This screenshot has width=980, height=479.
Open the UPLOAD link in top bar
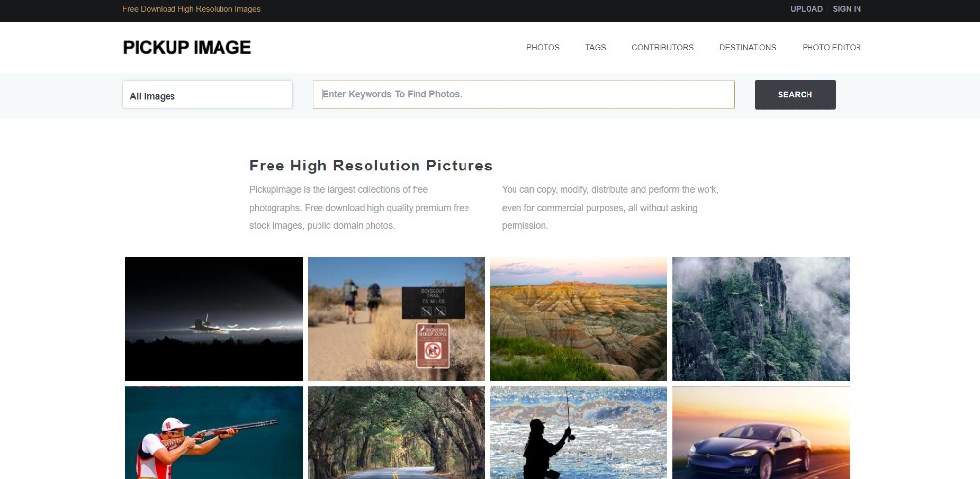tap(807, 9)
